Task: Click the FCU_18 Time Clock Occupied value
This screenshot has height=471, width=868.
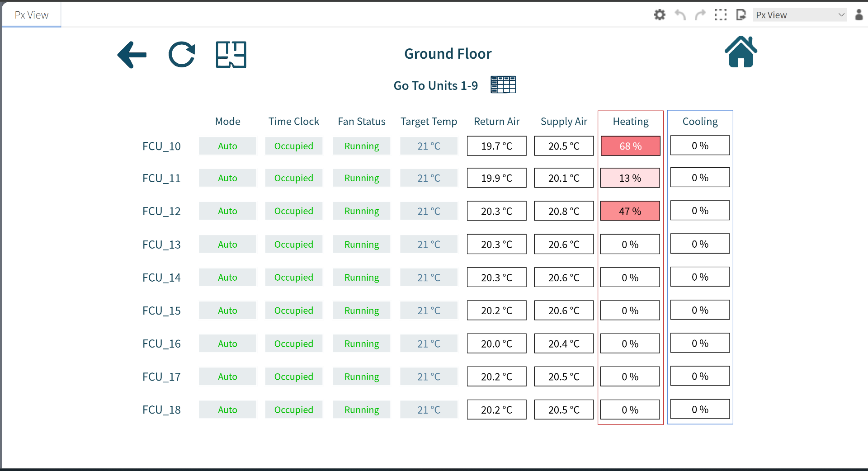Action: [x=294, y=410]
